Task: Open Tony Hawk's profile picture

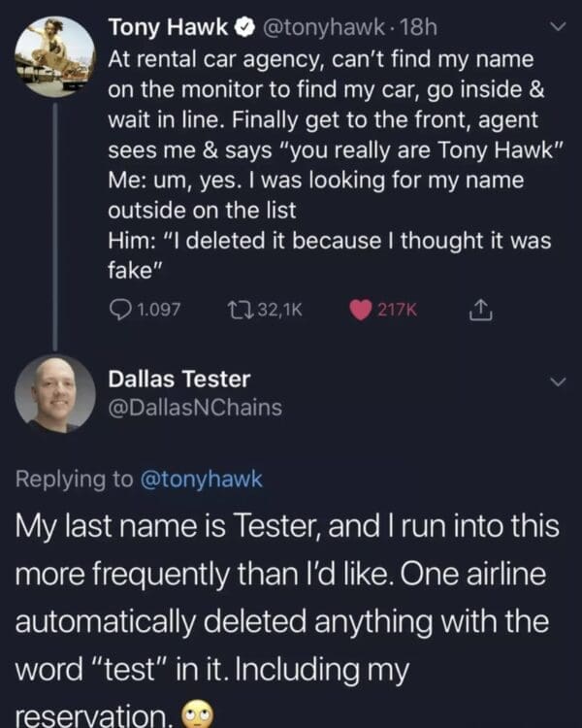Action: (55, 56)
